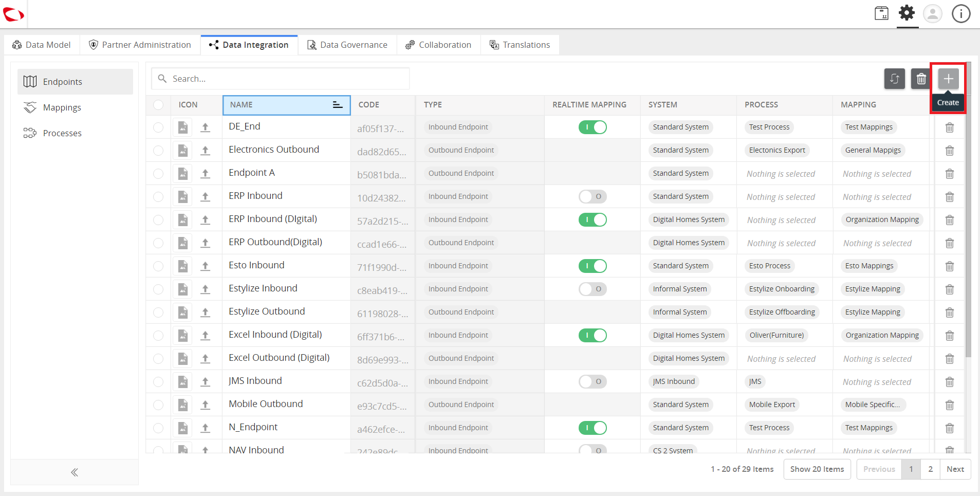Click the red application logo
Image resolution: width=980 pixels, height=496 pixels.
[x=13, y=14]
